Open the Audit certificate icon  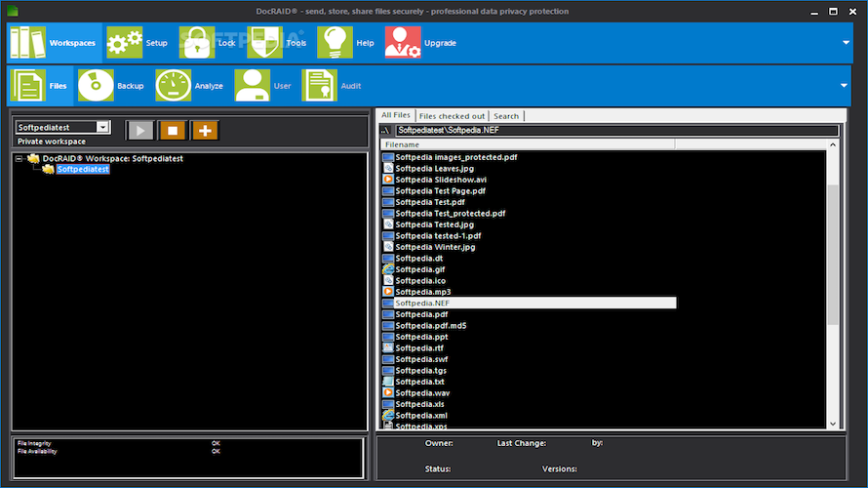(320, 85)
